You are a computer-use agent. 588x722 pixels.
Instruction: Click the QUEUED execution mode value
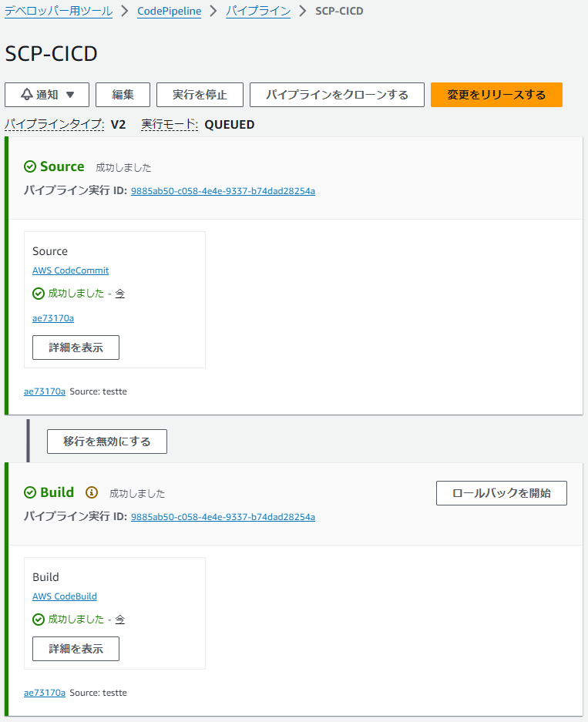pyautogui.click(x=230, y=125)
